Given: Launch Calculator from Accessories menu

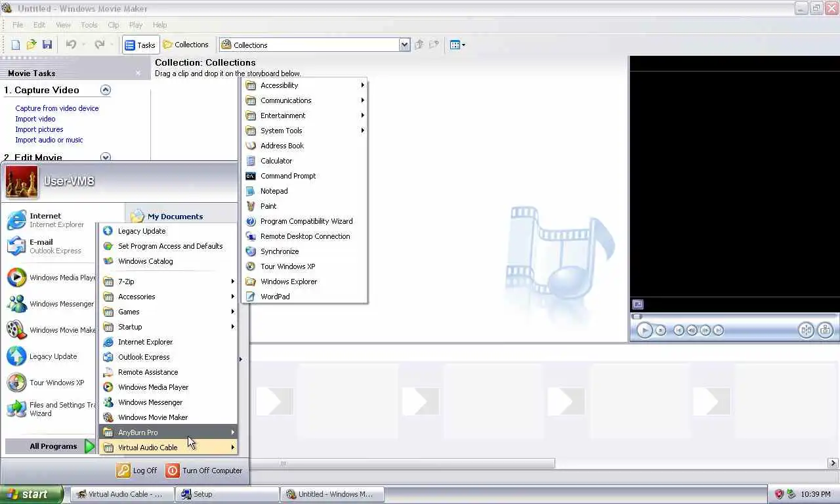Looking at the screenshot, I should pyautogui.click(x=304, y=161).
